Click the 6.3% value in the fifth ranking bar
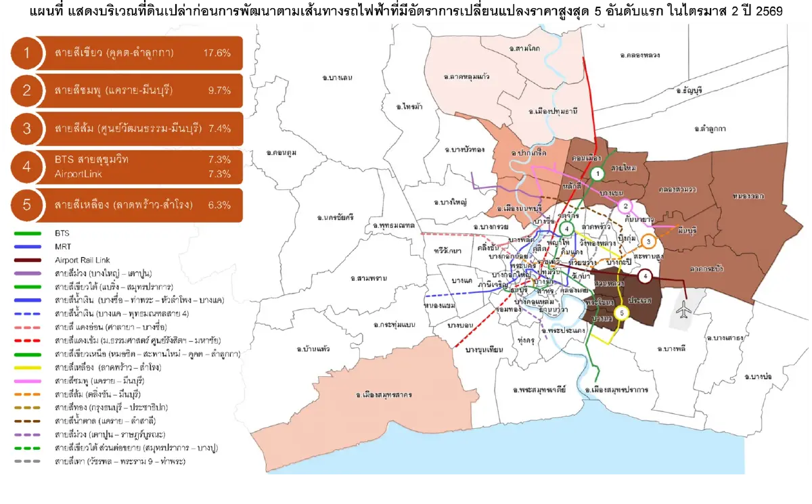Image resolution: width=812 pixels, height=504 pixels. tap(220, 205)
